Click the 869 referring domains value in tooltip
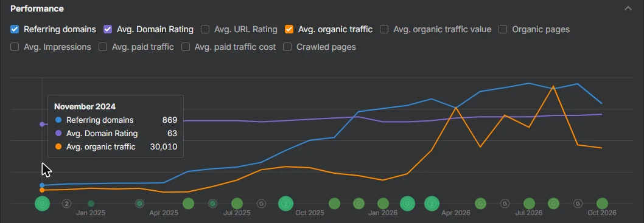 [x=170, y=120]
